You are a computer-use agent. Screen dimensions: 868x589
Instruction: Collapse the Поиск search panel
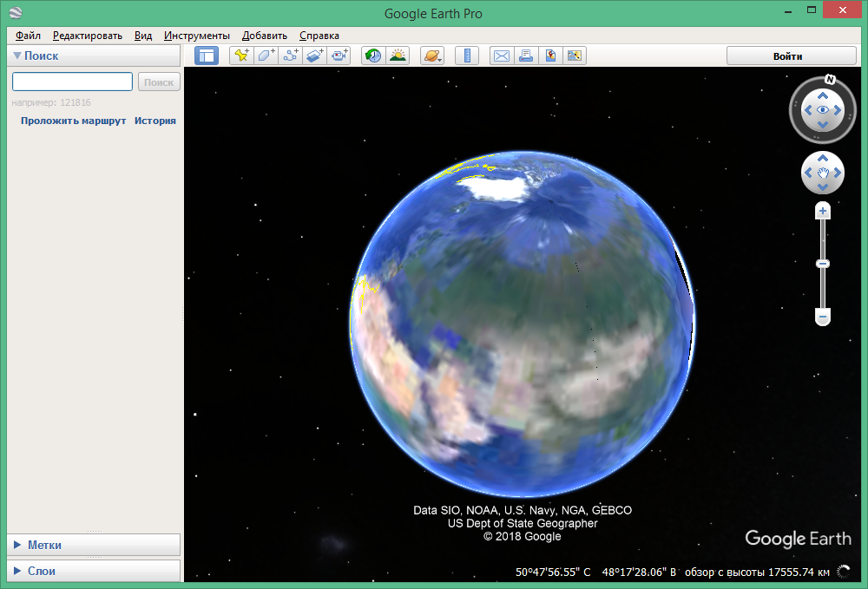(x=16, y=56)
